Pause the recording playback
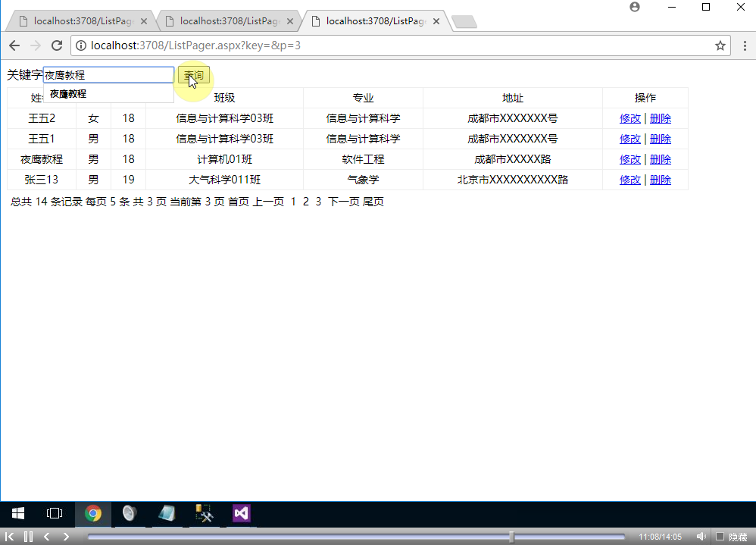 28,536
